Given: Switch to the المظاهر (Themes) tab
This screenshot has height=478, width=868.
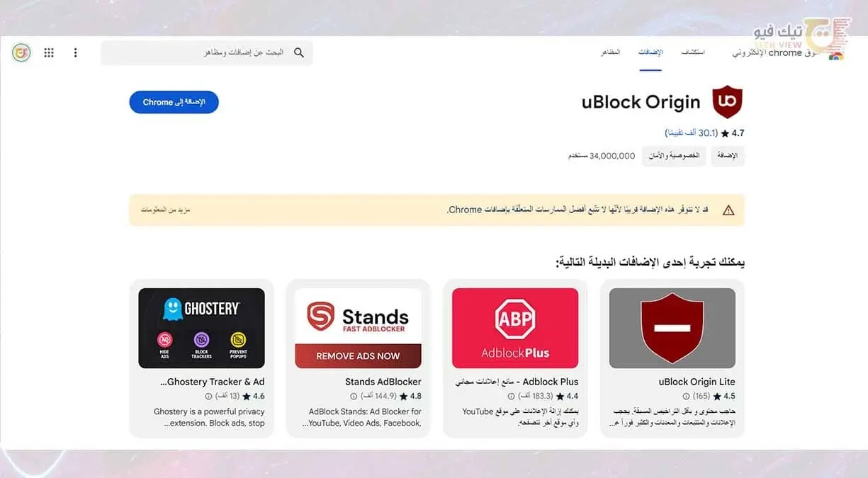Looking at the screenshot, I should click(610, 52).
